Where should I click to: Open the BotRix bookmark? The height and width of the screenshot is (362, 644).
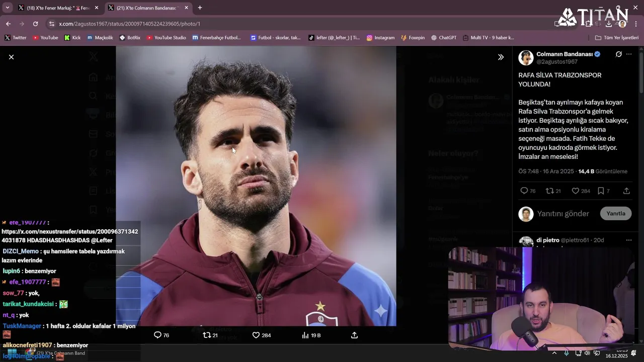pyautogui.click(x=130, y=38)
